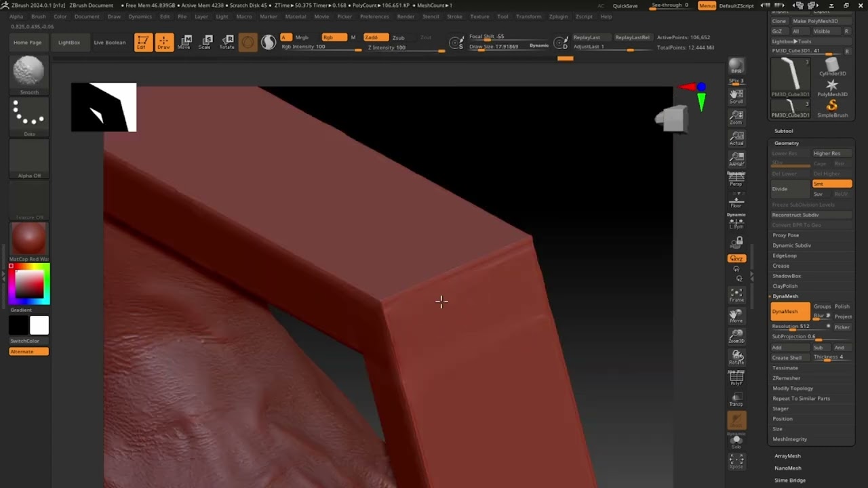Viewport: 868px width, 488px height.
Task: Switch to Move transform mode
Action: click(x=184, y=43)
